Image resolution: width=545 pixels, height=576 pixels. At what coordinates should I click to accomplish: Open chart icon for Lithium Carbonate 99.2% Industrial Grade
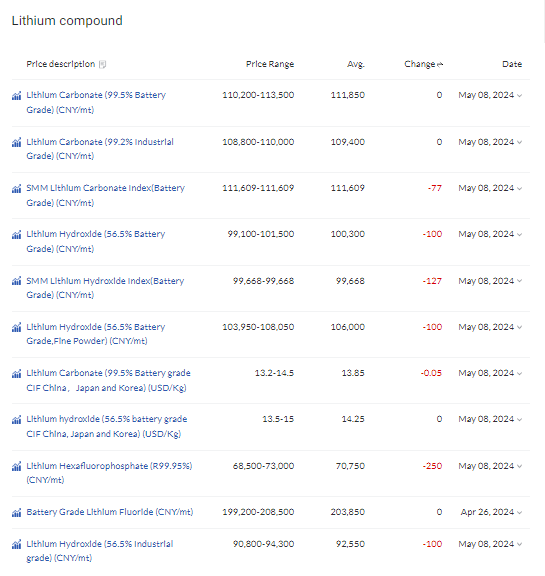[17, 143]
